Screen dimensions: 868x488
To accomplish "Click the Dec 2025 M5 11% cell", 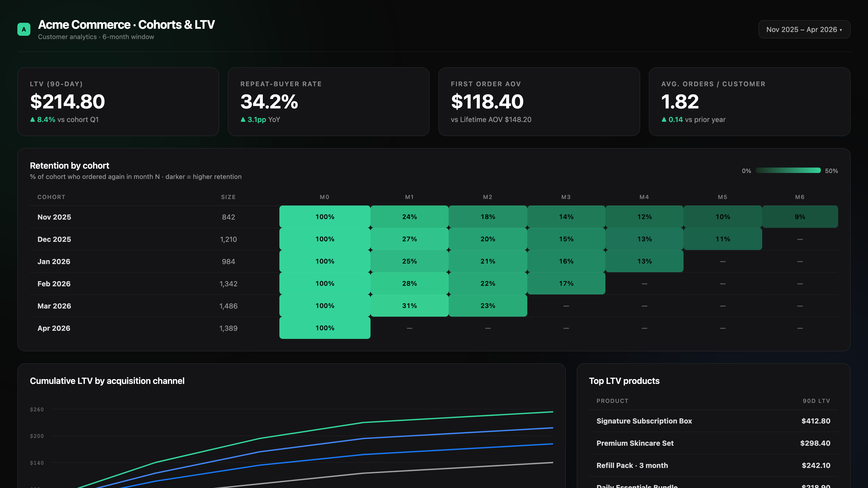I will pos(723,239).
